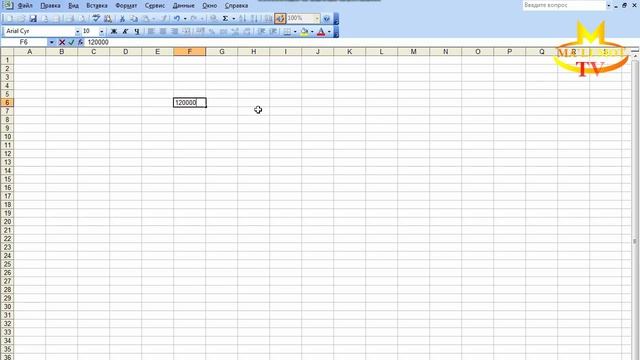640x360 pixels.
Task: Launch the Chart Wizard icon
Action: point(268,18)
